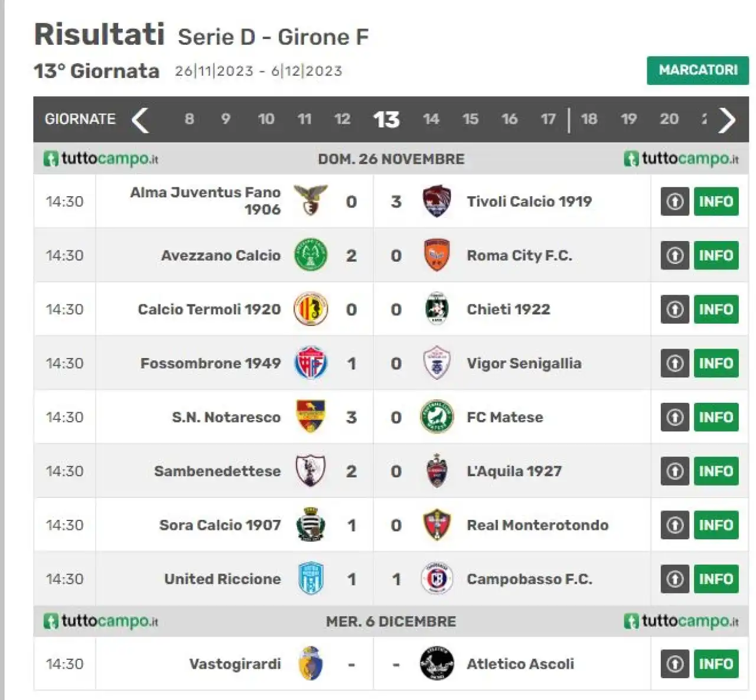Switch to giornata 18

coord(588,119)
